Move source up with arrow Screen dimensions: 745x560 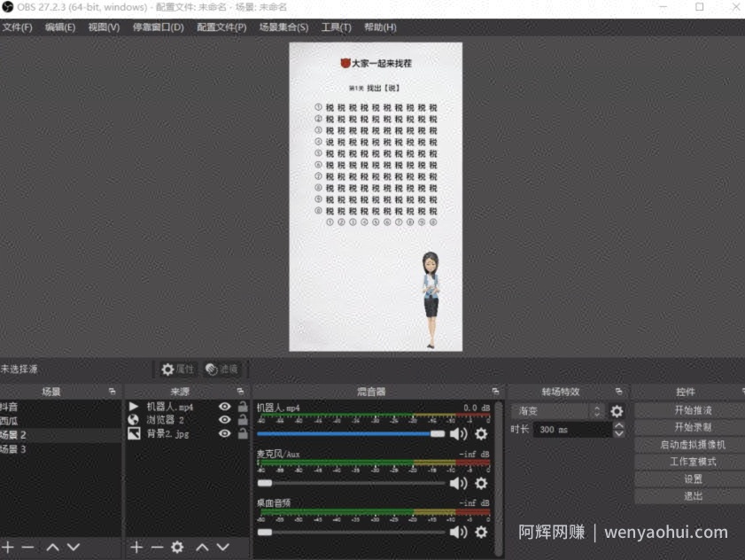[202, 548]
